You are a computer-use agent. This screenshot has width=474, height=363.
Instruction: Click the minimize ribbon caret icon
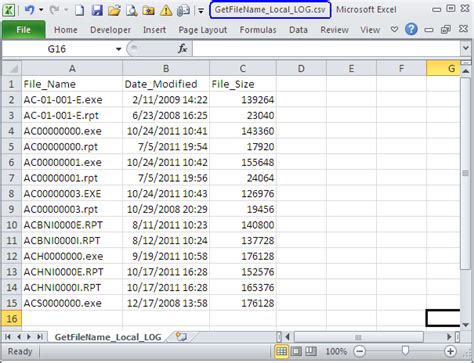click(394, 29)
